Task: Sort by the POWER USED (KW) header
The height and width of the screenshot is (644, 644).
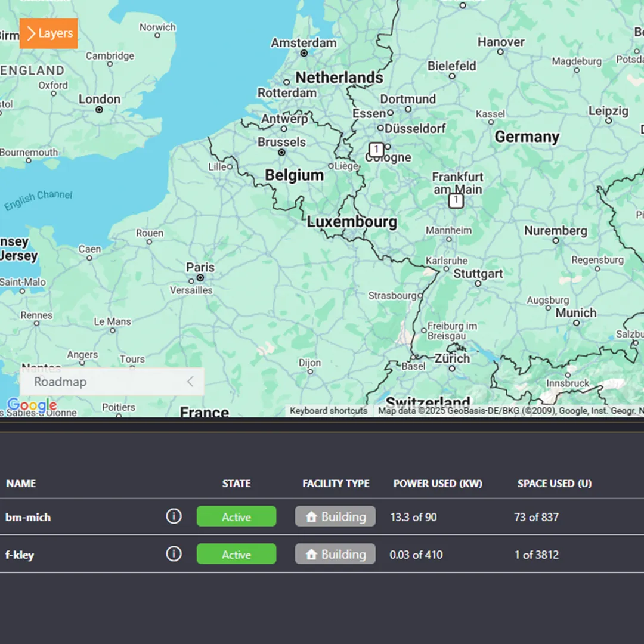Action: pos(438,484)
